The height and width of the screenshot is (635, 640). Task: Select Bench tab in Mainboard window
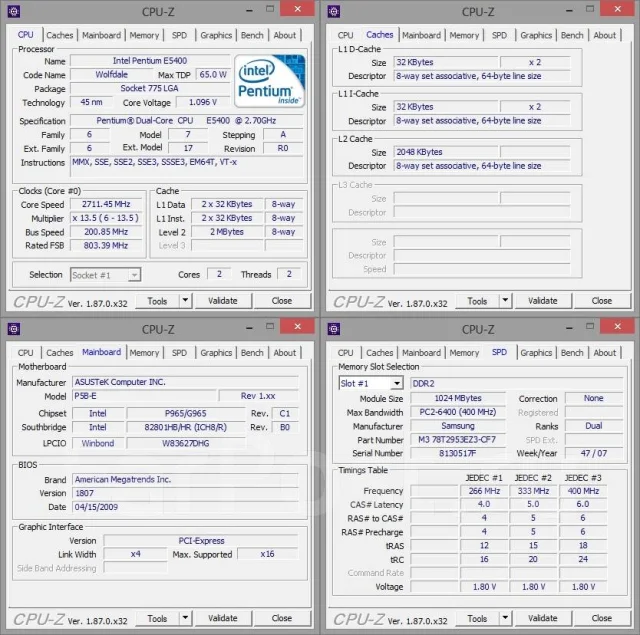pos(252,353)
